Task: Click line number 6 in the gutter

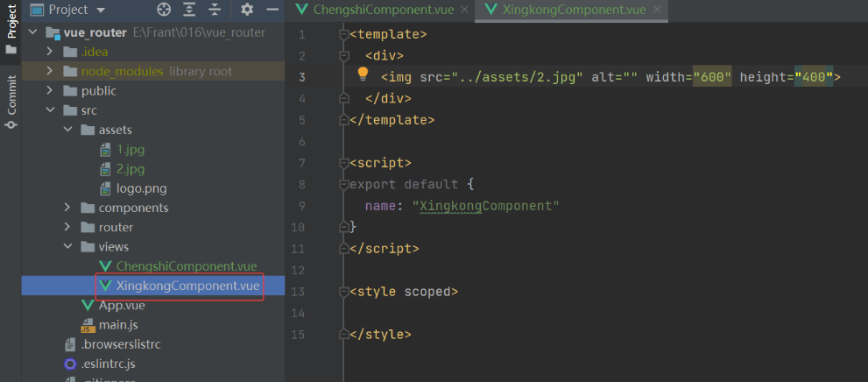Action: coord(301,142)
